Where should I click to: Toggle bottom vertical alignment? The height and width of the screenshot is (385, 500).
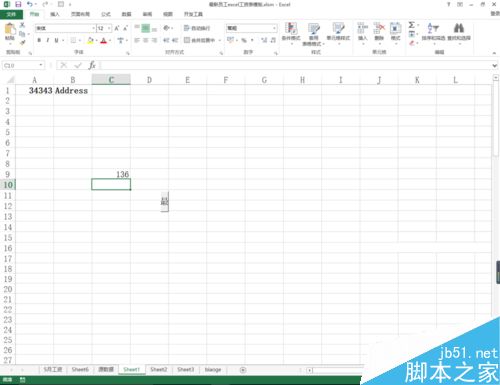point(154,28)
